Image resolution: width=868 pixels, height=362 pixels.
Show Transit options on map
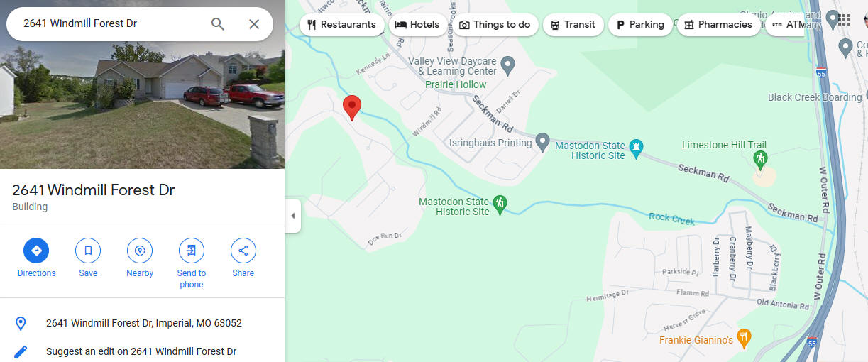[x=573, y=25]
